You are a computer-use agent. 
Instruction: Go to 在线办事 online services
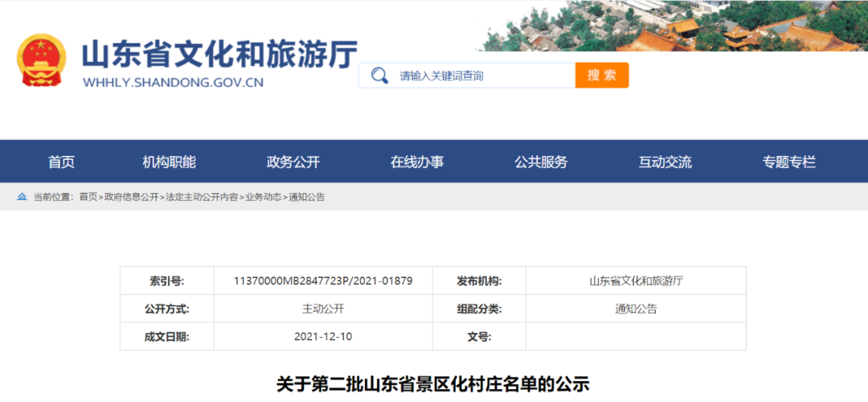417,162
